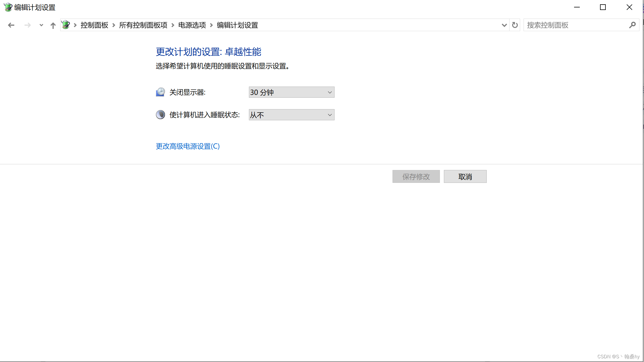
Task: Click the search magnifier icon
Action: pos(632,25)
